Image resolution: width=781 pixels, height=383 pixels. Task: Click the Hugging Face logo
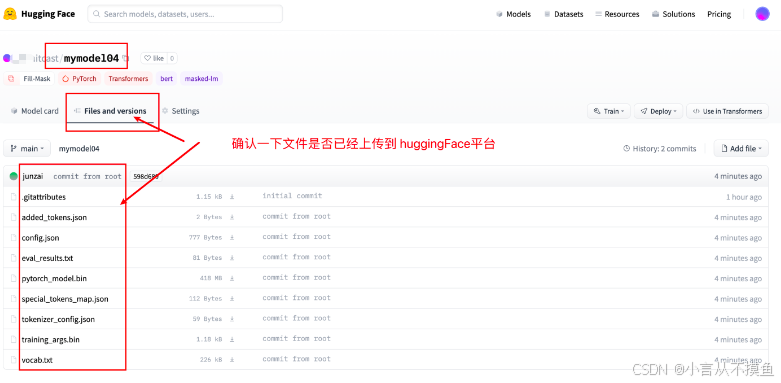pos(39,14)
